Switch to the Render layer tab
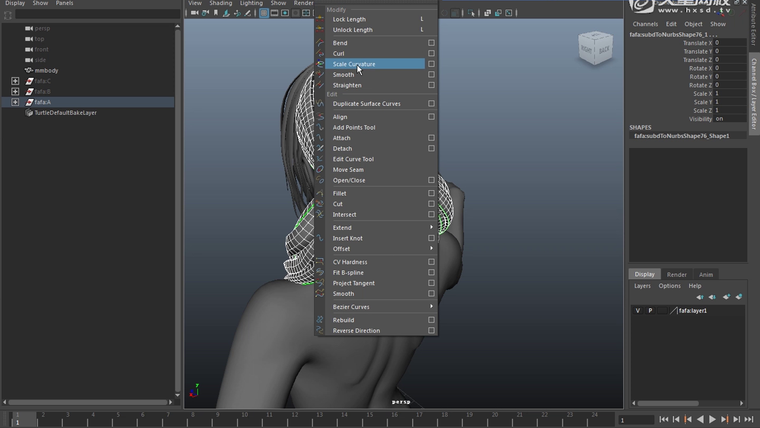 (677, 274)
